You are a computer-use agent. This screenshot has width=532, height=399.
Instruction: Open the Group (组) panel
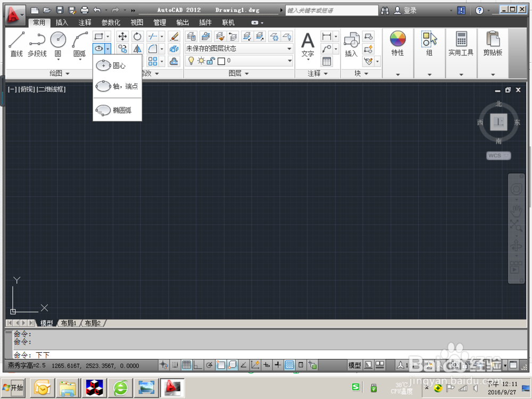pos(429,44)
